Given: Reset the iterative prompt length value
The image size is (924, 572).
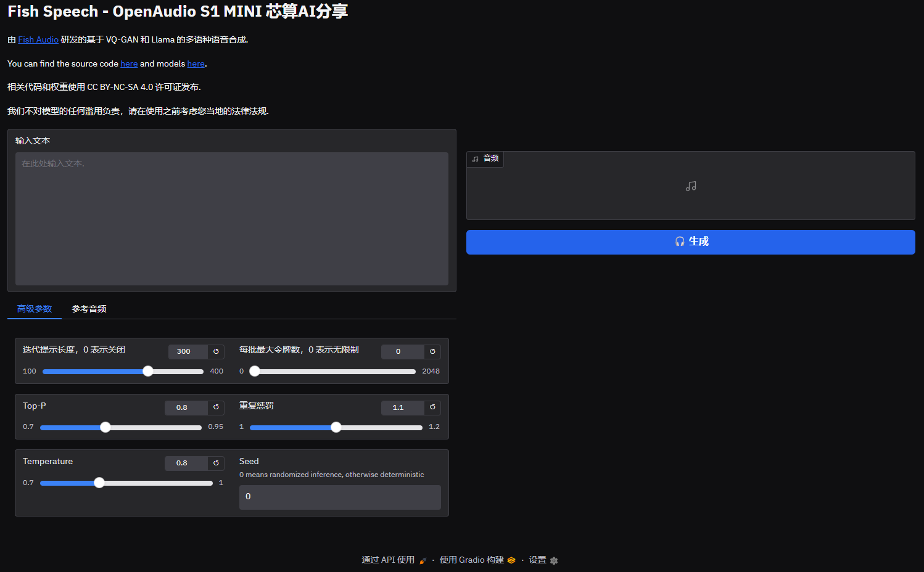Looking at the screenshot, I should [216, 351].
